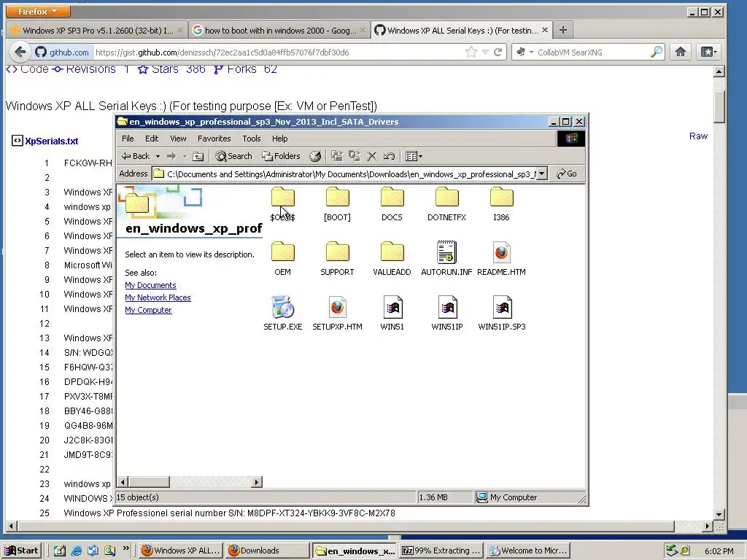Screen dimensions: 747x560
Task: Select the WIN51IP file
Action: point(447,314)
